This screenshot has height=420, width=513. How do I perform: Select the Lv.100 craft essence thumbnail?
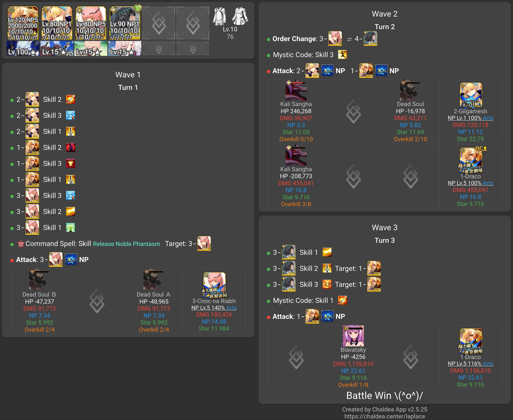pos(23,48)
